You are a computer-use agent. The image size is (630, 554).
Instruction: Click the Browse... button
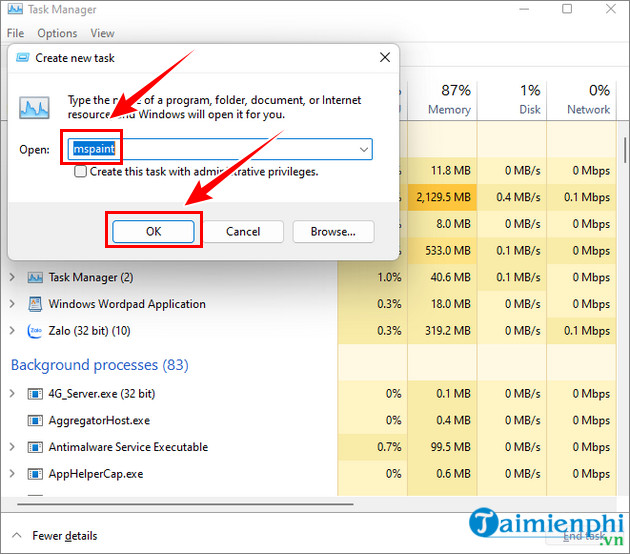coord(333,231)
